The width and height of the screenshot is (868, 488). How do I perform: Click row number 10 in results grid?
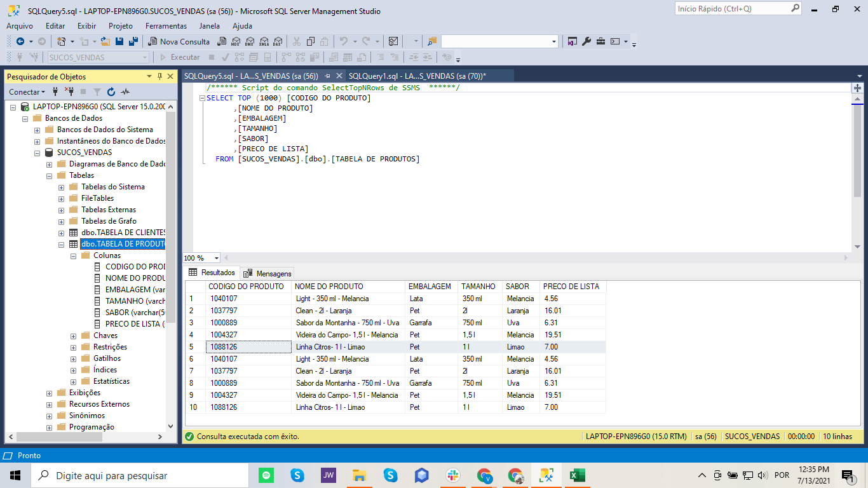[195, 407]
